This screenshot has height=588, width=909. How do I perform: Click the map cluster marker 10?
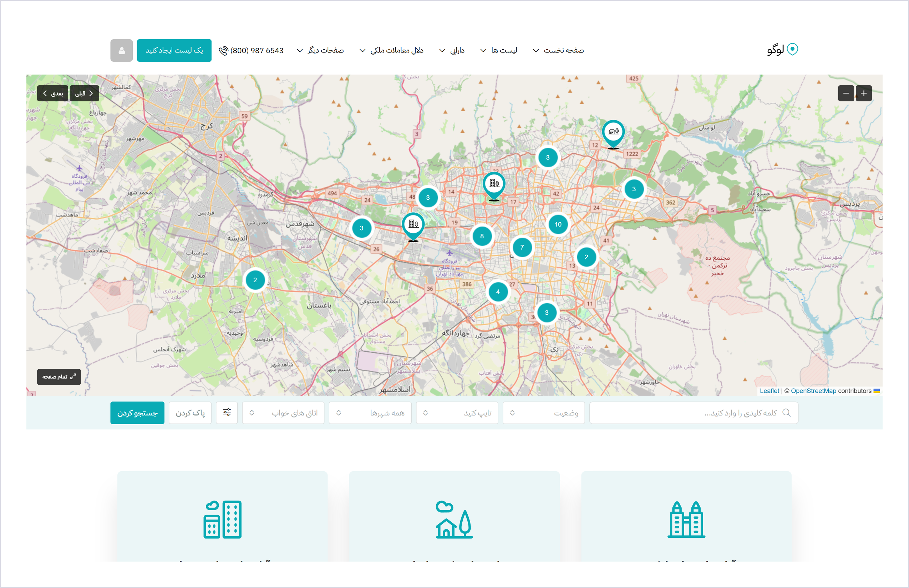coord(558,224)
